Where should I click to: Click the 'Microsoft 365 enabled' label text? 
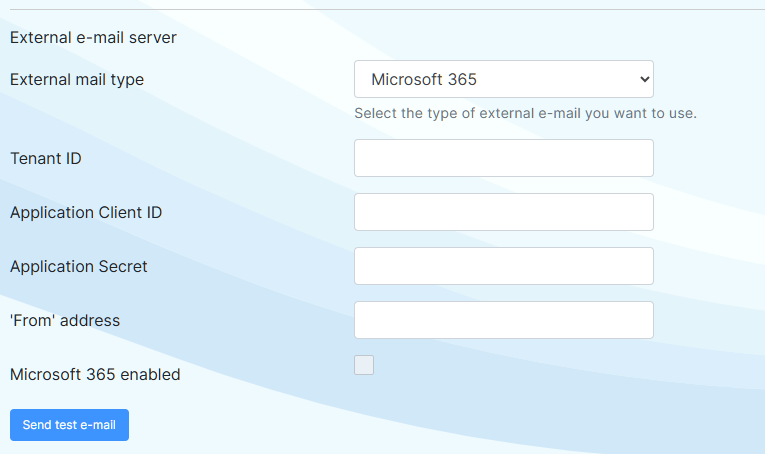tap(95, 375)
